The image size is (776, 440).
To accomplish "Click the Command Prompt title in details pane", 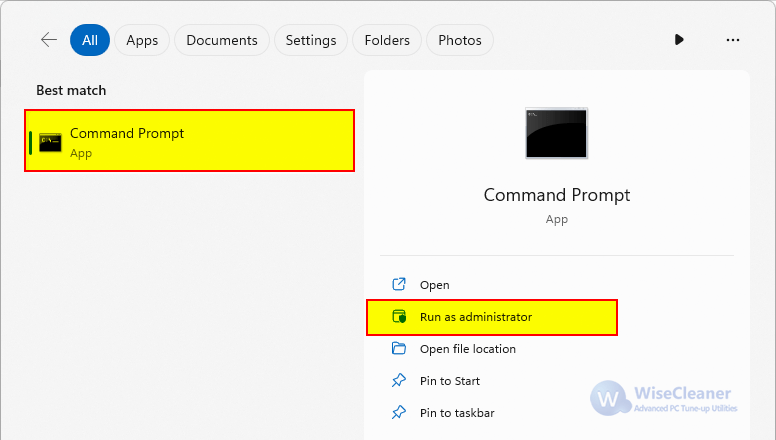I will pos(557,195).
